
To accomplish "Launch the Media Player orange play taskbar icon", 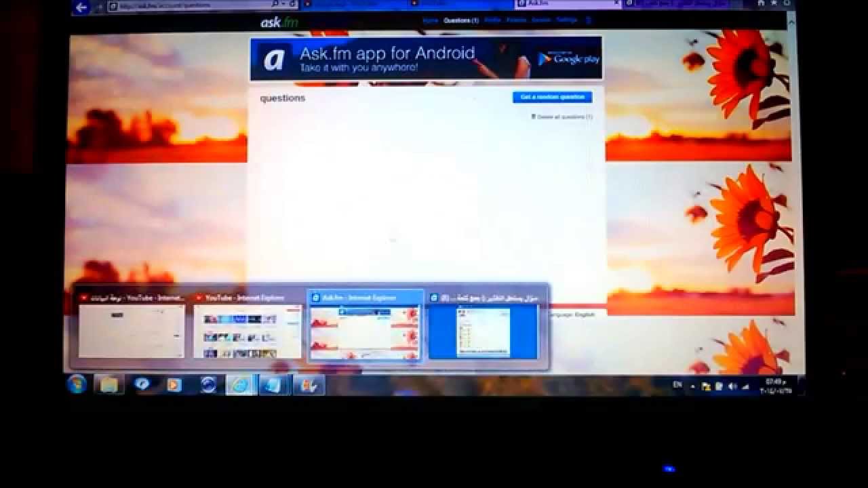I will (174, 384).
